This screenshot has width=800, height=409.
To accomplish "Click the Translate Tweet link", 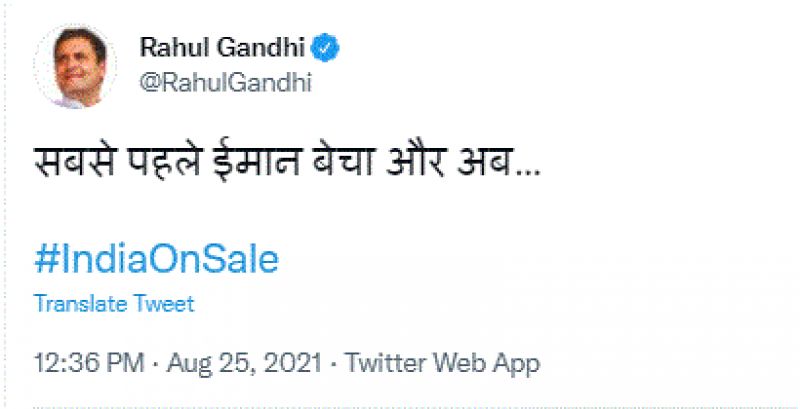I will 114,303.
